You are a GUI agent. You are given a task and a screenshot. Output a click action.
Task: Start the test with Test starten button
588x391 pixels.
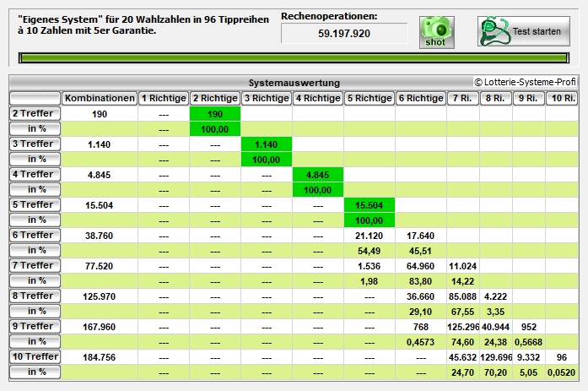[524, 31]
